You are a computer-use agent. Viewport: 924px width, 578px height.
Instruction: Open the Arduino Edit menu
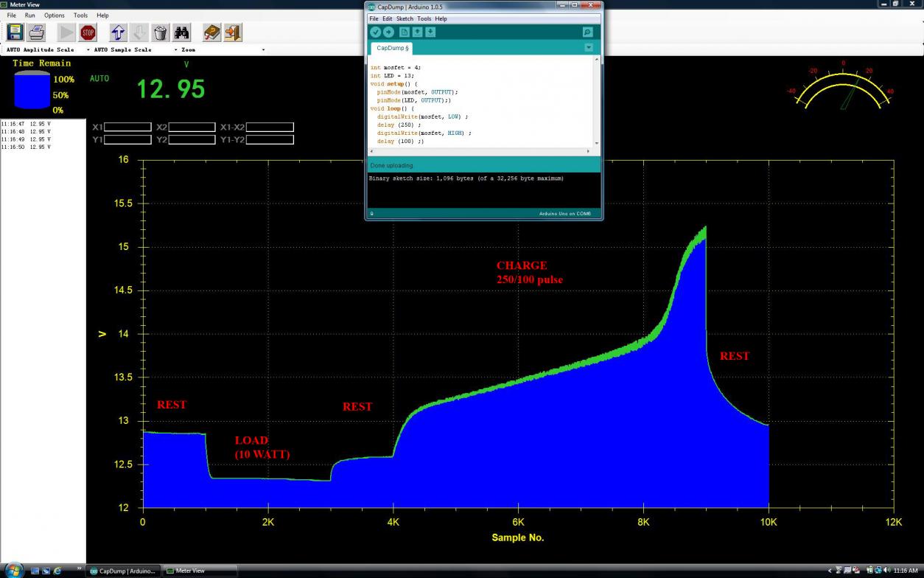coord(387,18)
